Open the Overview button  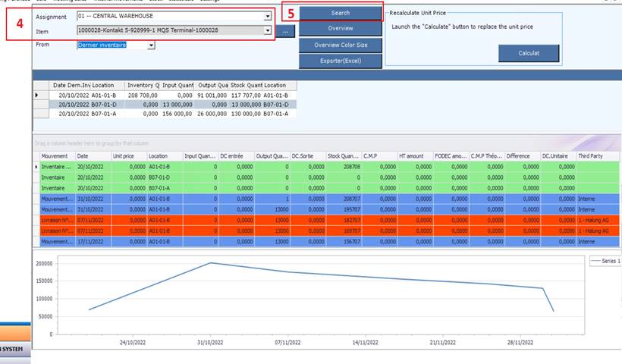pos(341,29)
